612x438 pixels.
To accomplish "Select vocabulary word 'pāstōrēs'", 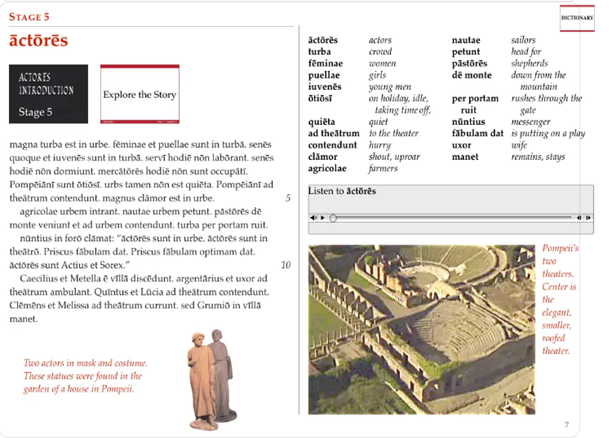I will [470, 63].
